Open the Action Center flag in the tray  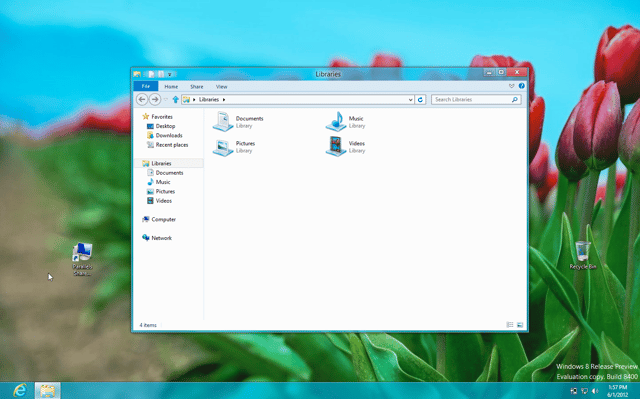point(573,391)
